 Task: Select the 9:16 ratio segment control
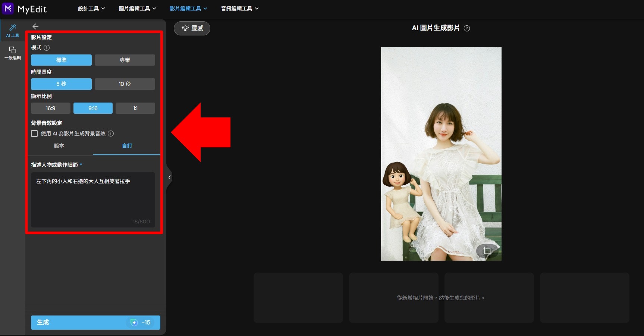93,108
